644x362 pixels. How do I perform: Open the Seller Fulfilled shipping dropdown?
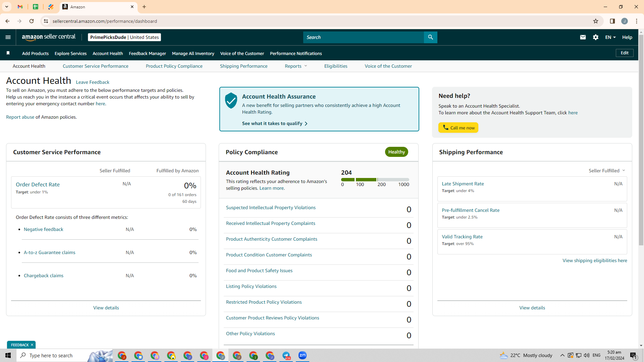(607, 171)
